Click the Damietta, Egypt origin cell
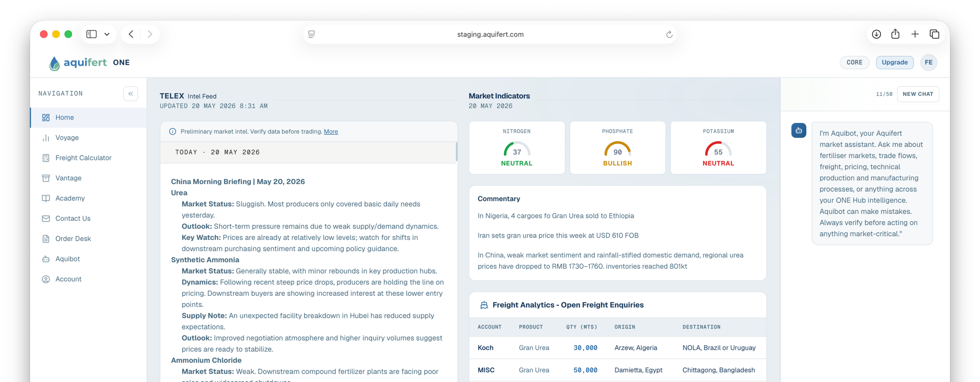The width and height of the screenshot is (980, 382). pyautogui.click(x=638, y=370)
